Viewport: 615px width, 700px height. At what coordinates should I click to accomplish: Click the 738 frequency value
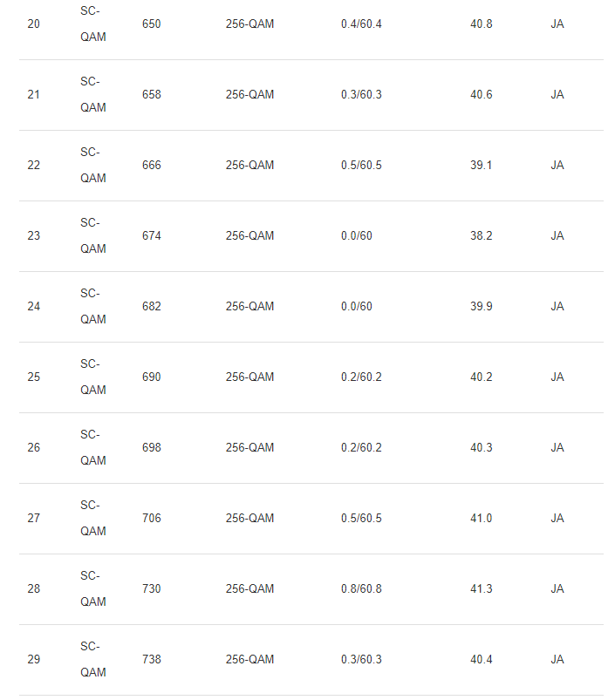pyautogui.click(x=152, y=659)
